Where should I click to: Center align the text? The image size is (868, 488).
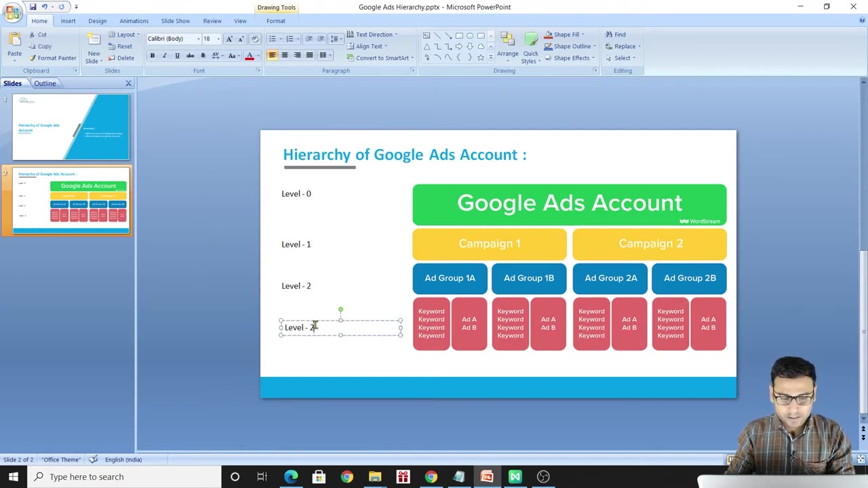(284, 56)
